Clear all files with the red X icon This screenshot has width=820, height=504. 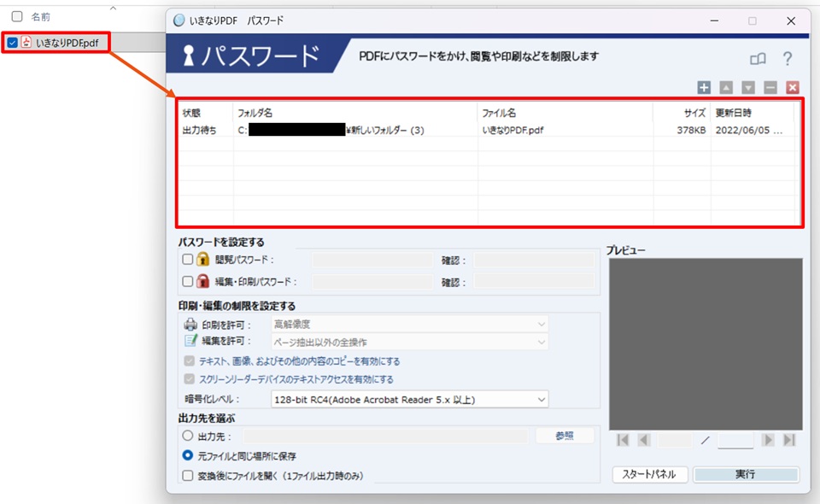[x=793, y=87]
